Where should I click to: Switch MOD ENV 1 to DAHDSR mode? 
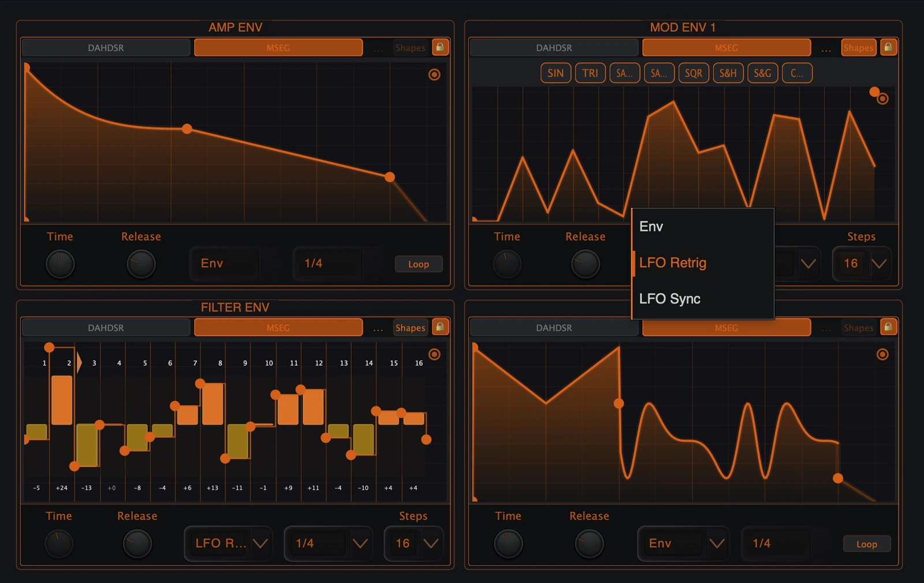tap(554, 48)
